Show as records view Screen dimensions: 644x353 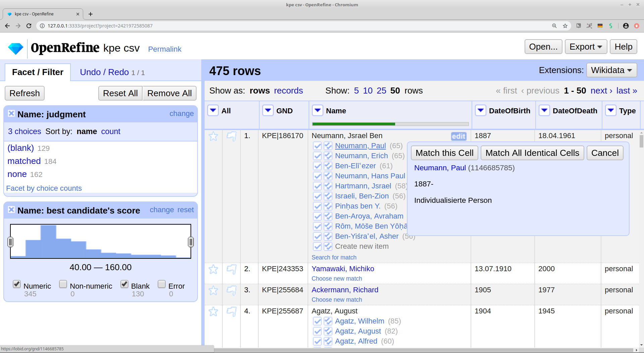288,91
